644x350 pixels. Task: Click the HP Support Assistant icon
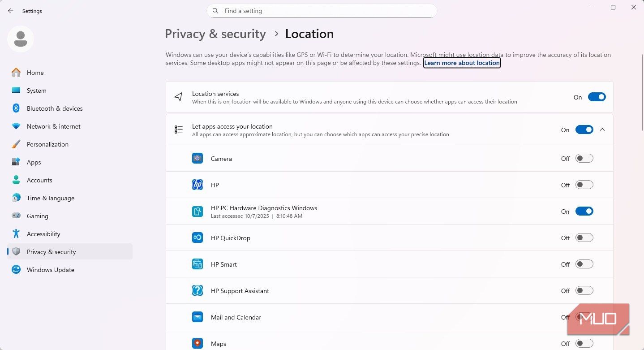[x=197, y=291]
